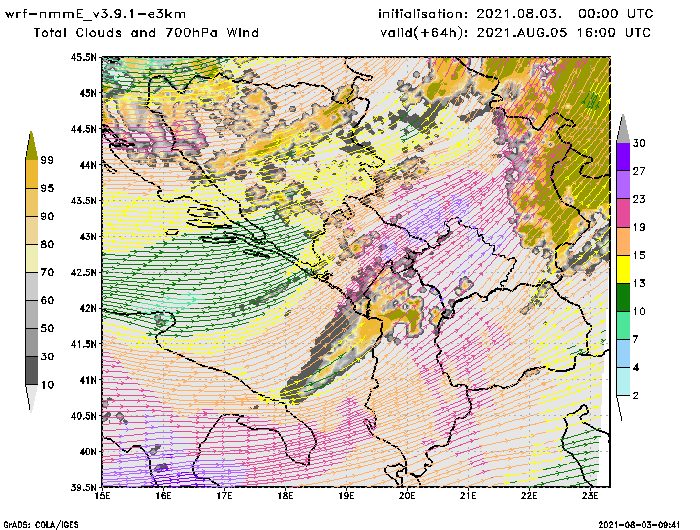Click the tan cloud swatch between 80 and 90
Screen dimensions: 700x530
click(32, 230)
